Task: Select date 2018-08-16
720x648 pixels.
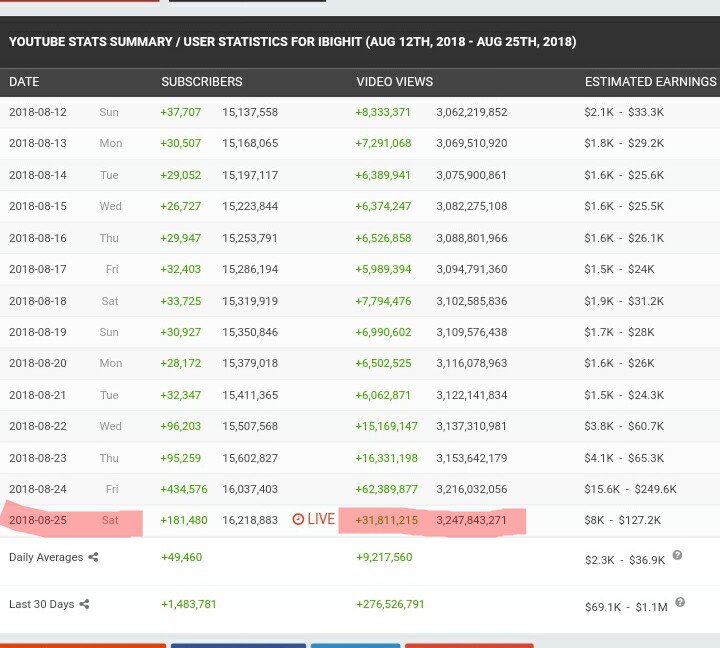Action: coord(38,238)
